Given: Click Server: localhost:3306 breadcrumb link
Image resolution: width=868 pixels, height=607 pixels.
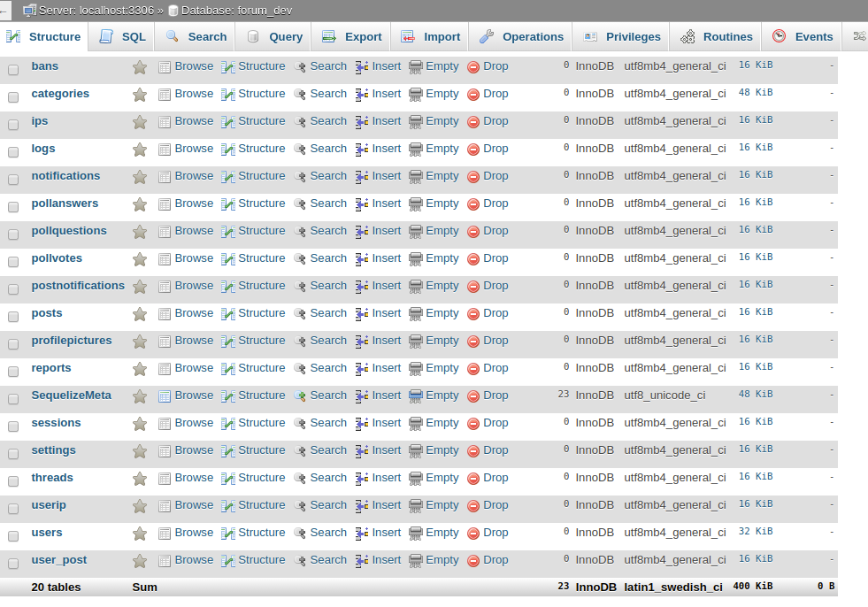Looking at the screenshot, I should (x=97, y=11).
